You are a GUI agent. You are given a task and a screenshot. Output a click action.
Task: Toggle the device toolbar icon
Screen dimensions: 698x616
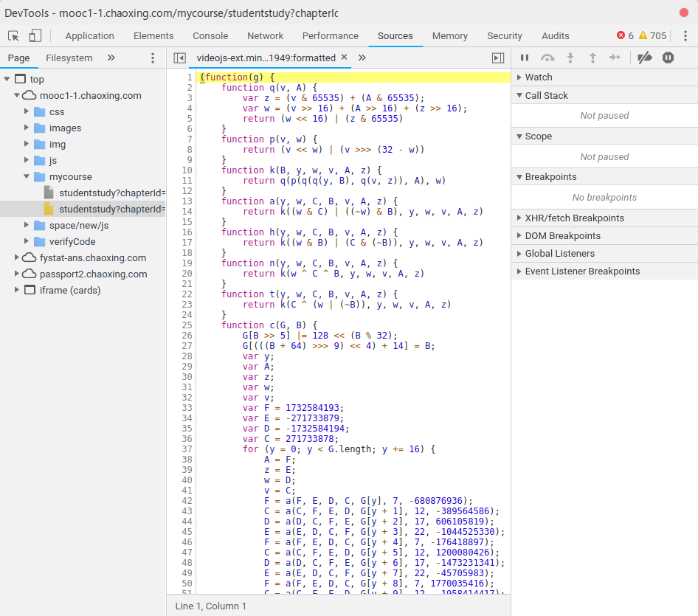coord(35,35)
